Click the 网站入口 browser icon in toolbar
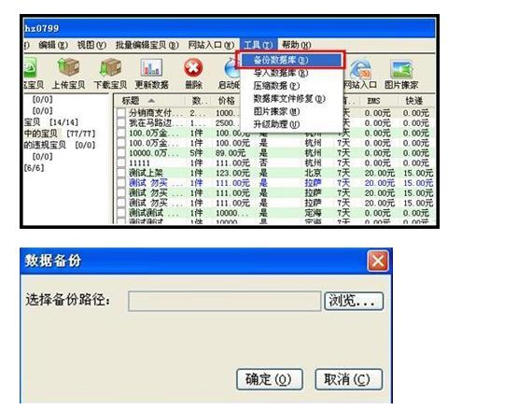The height and width of the screenshot is (410, 532). click(360, 68)
